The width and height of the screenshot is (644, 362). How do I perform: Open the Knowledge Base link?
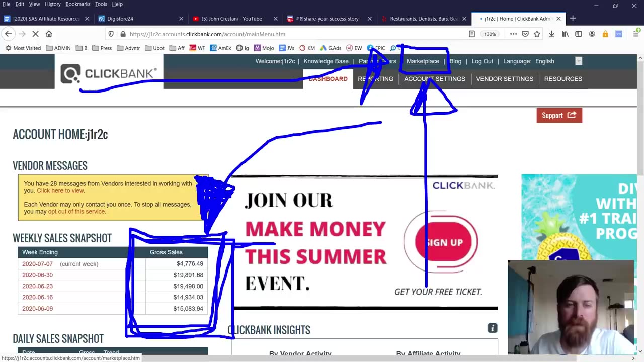[x=326, y=61]
